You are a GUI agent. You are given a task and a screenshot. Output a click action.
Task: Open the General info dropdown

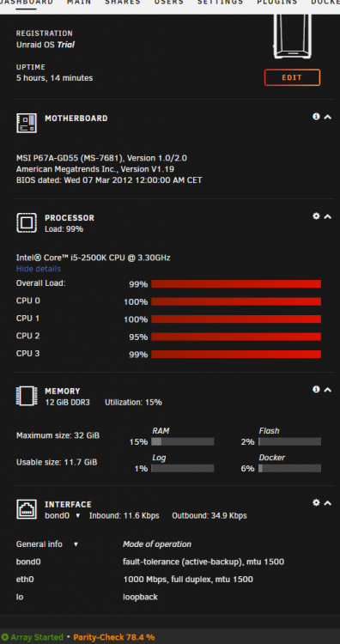click(47, 544)
